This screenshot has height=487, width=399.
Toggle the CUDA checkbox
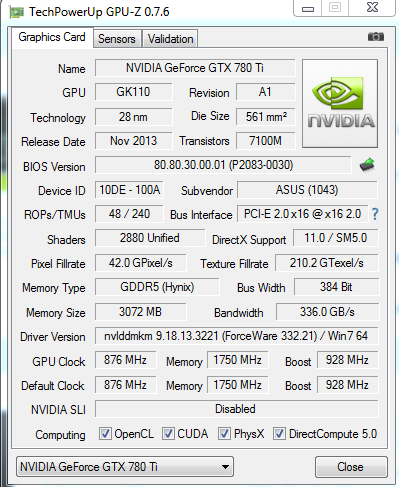click(168, 434)
